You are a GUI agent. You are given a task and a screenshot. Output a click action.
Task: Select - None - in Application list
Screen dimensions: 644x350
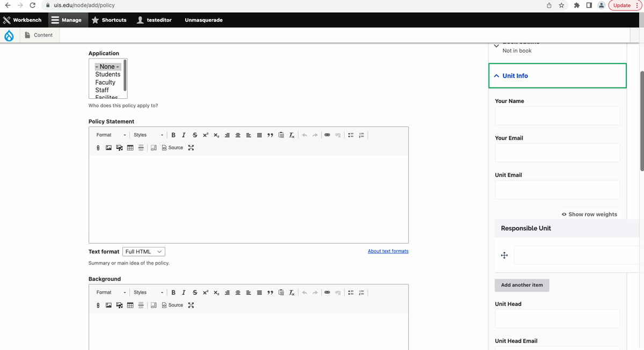pos(107,67)
